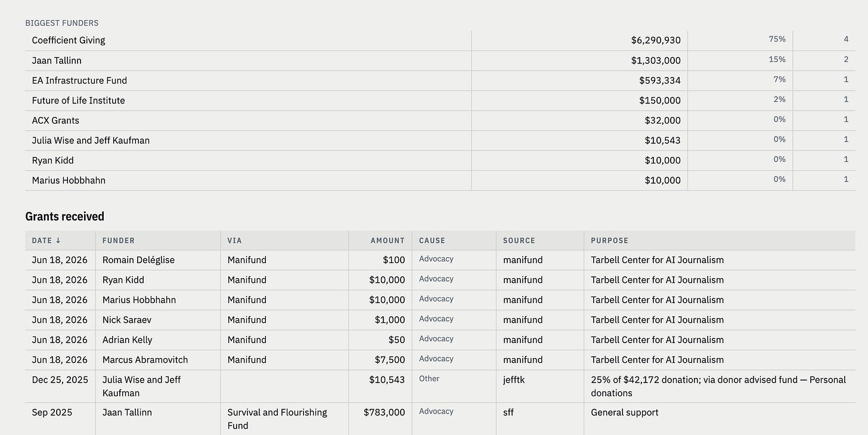Viewport: 868px width, 435px height.
Task: Click the $32,000 amount
Action: pos(662,121)
